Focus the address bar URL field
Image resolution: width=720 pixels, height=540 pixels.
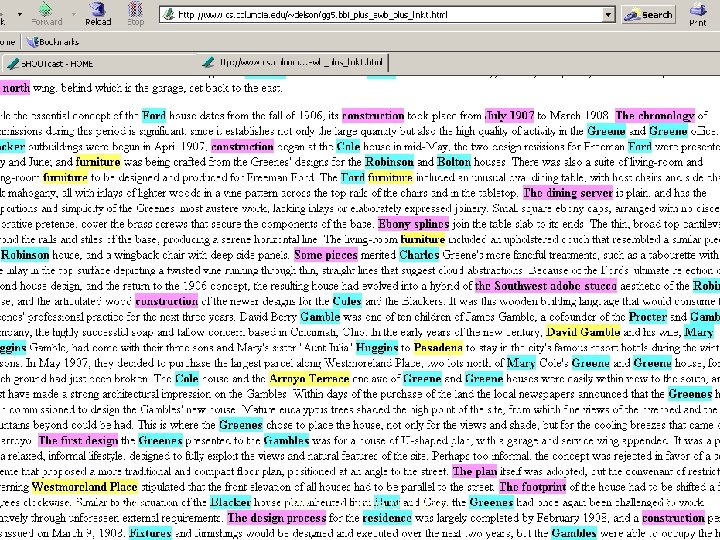pos(382,15)
